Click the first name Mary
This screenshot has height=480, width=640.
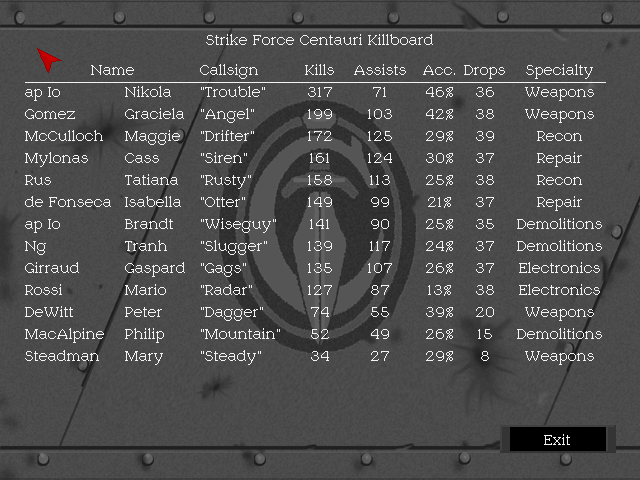[x=144, y=357]
